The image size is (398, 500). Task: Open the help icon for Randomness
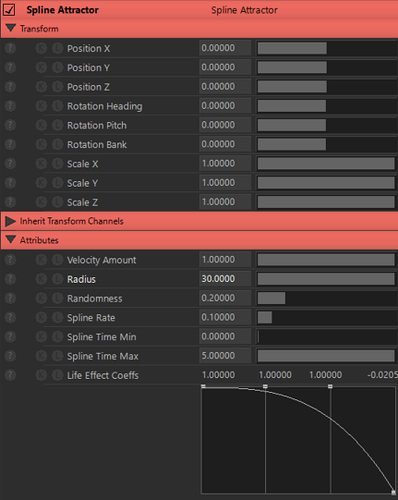click(x=10, y=298)
